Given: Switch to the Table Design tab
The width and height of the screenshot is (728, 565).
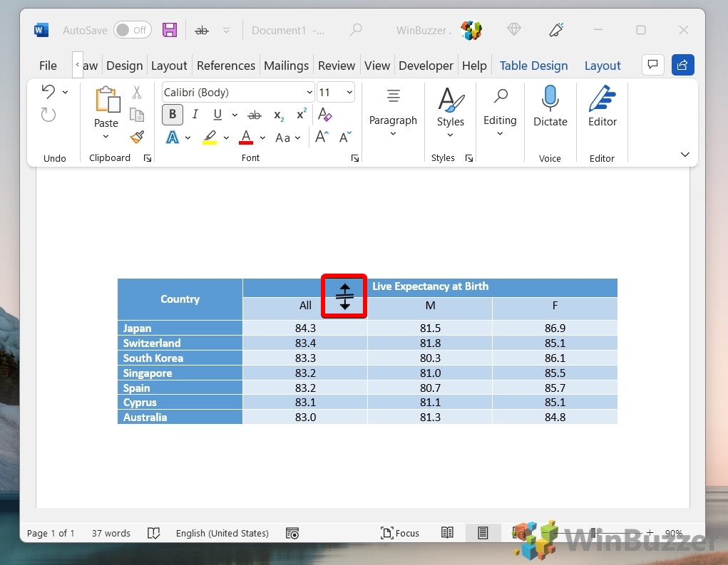Looking at the screenshot, I should pos(533,66).
